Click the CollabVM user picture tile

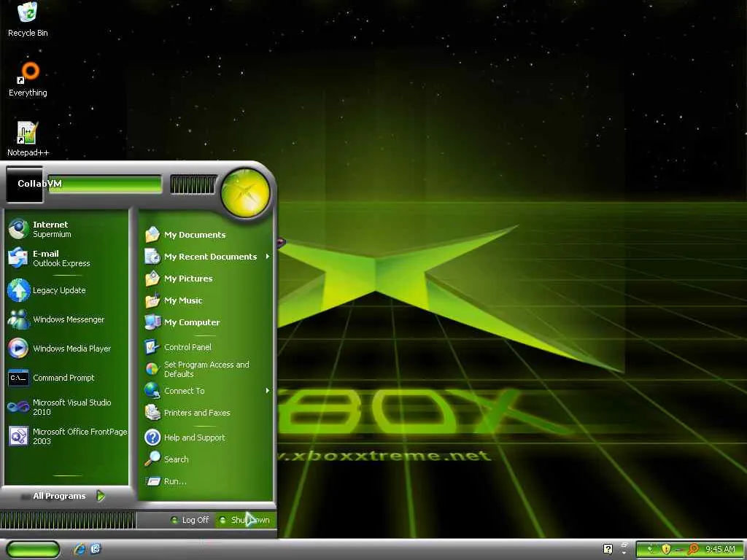(24, 184)
